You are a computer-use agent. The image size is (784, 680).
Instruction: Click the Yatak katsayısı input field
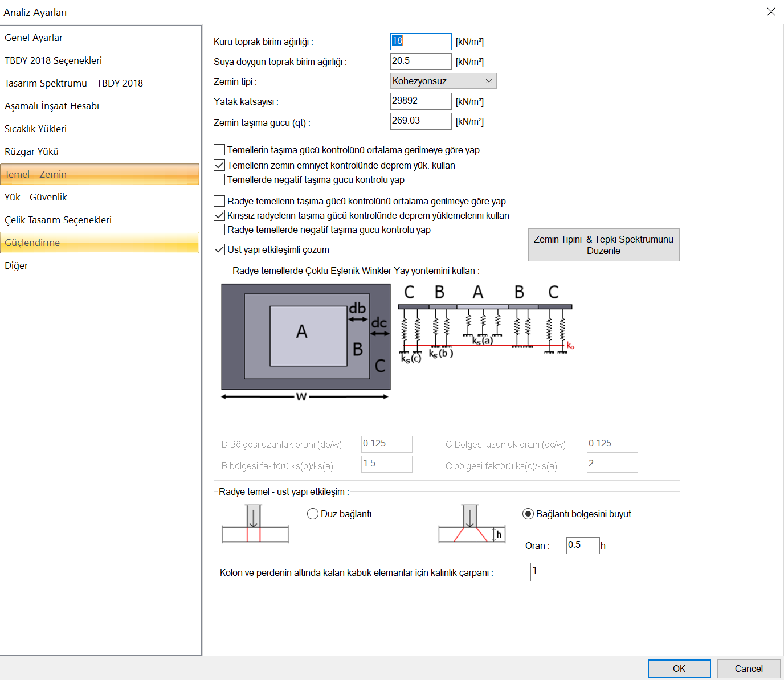[420, 101]
